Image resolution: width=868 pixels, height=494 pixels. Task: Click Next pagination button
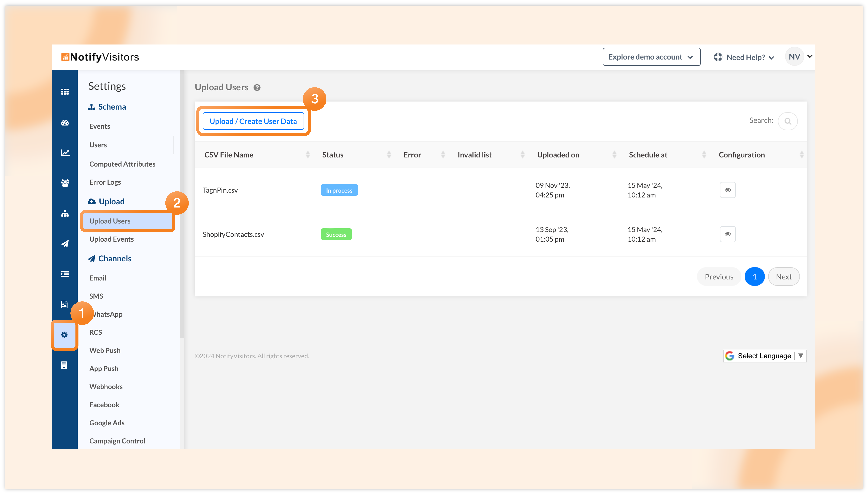(x=783, y=276)
